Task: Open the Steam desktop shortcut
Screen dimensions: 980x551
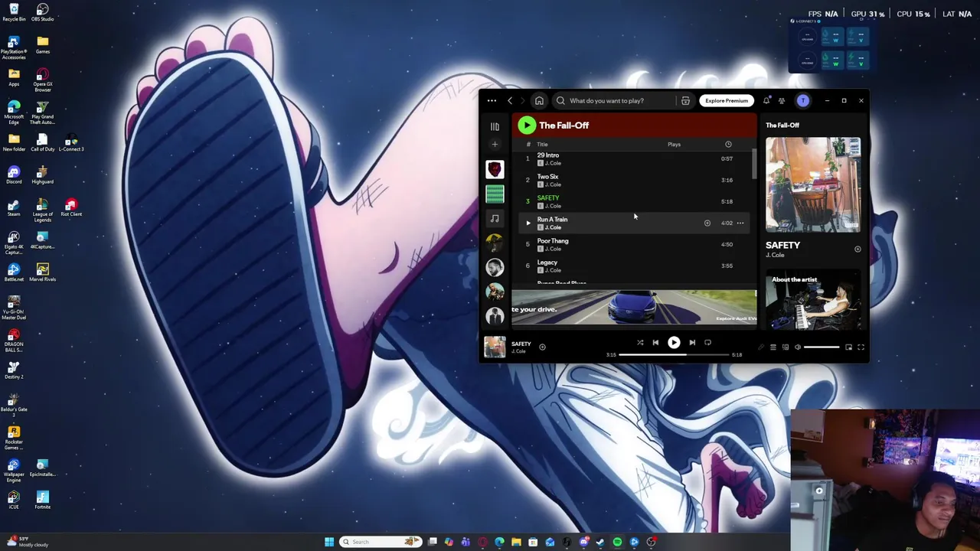Action: [x=14, y=207]
